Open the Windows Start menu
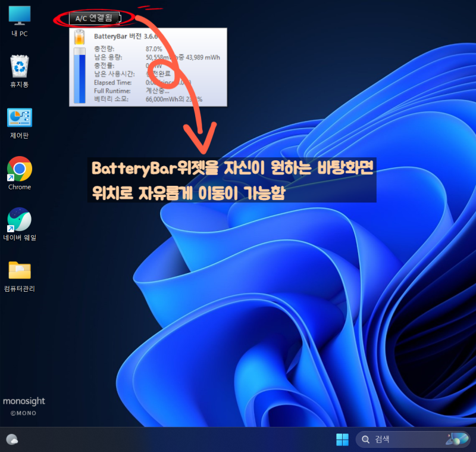This screenshot has width=476, height=452. 342,439
